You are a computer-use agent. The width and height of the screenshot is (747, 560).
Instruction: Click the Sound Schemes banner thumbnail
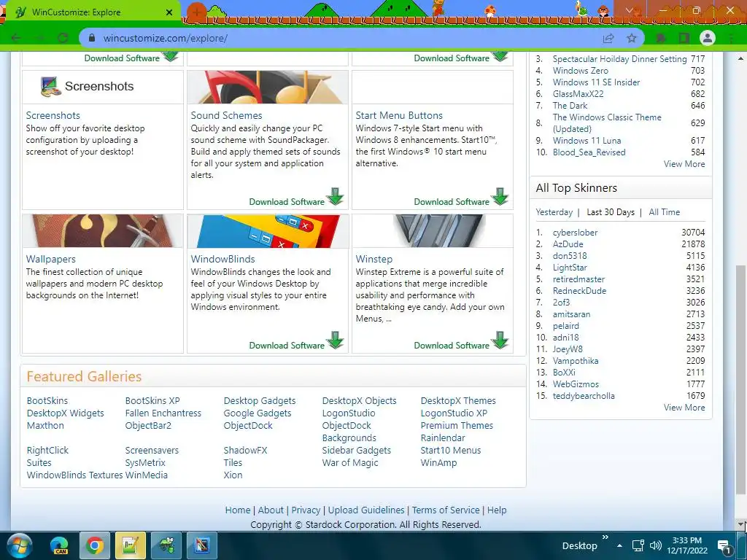268,87
